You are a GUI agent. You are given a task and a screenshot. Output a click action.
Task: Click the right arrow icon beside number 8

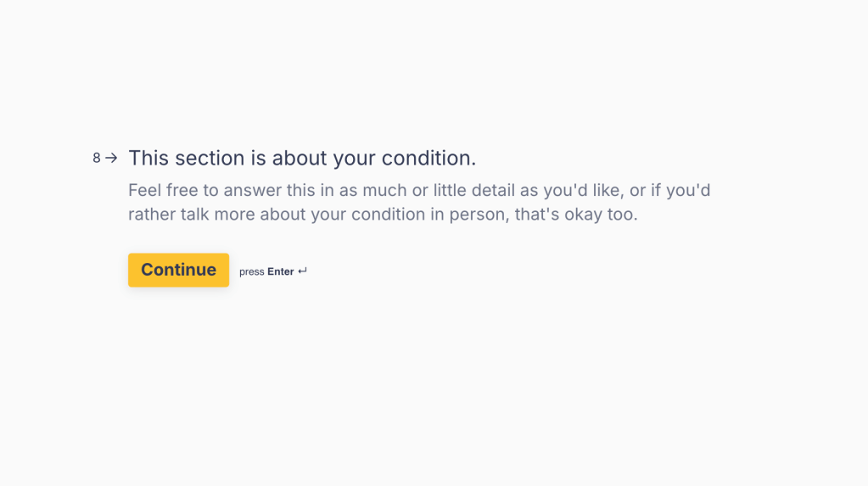tap(111, 158)
